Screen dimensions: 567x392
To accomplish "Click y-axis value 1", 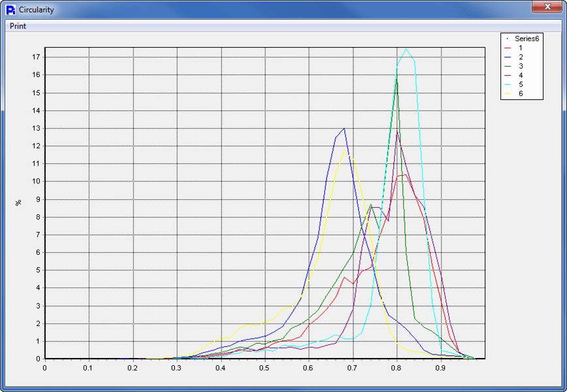I will pos(38,342).
